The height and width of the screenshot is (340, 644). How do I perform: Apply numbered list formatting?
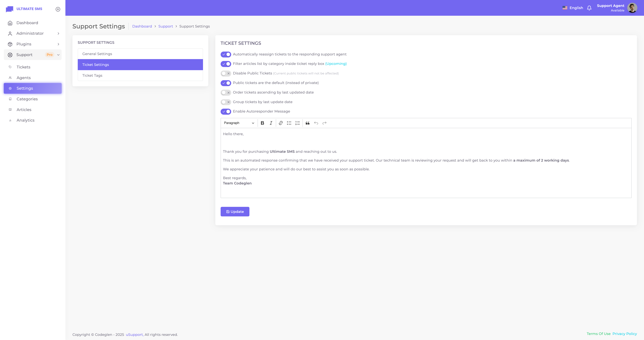297,123
